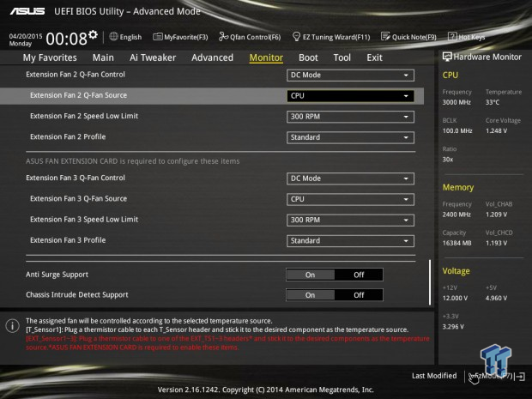This screenshot has height=399, width=532.
Task: Set Anti Surge Support to On
Action: coord(310,275)
